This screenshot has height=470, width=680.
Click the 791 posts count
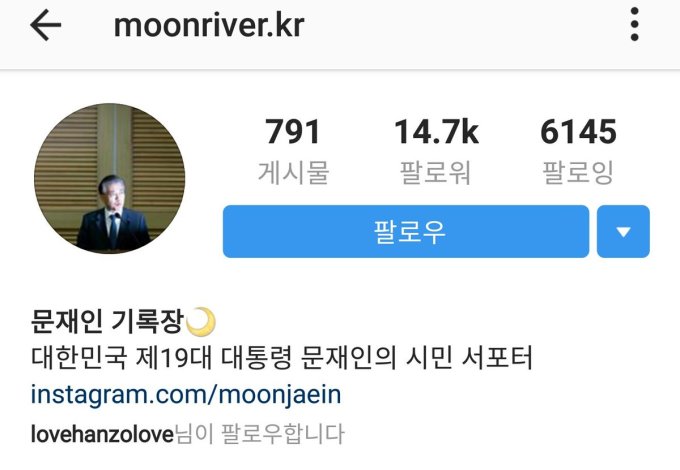(x=293, y=132)
